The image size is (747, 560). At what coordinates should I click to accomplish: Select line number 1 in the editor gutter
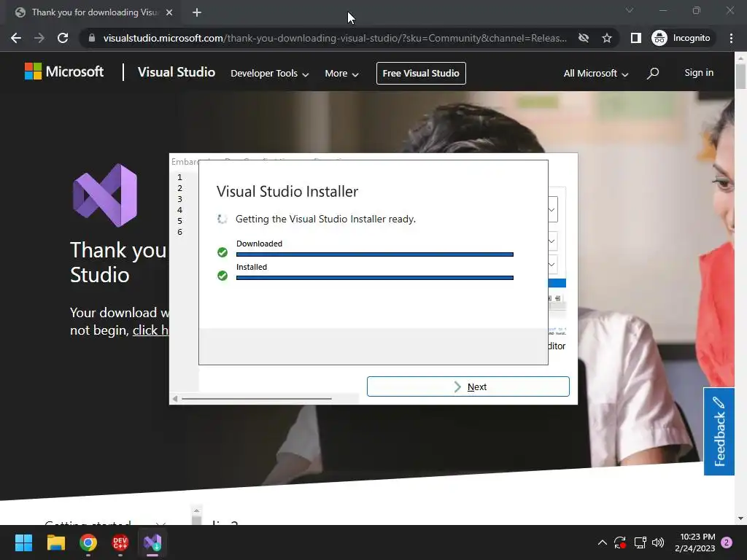pyautogui.click(x=179, y=177)
